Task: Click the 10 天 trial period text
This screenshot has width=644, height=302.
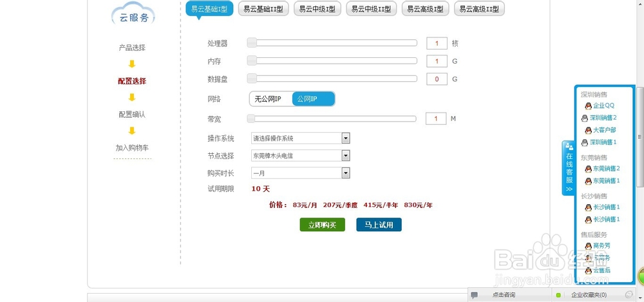Action: coord(261,189)
